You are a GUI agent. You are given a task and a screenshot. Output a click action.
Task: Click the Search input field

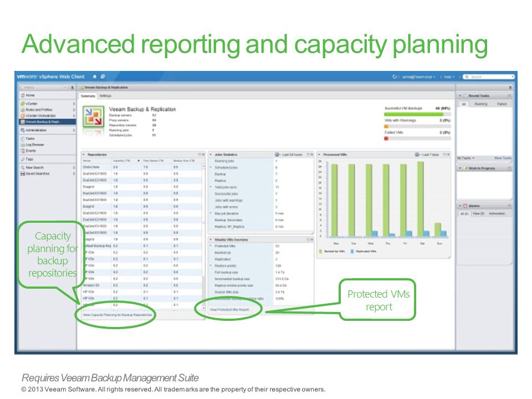click(489, 77)
